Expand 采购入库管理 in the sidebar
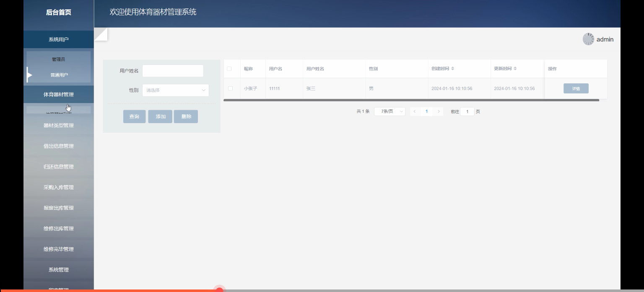This screenshot has height=292, width=644. tap(59, 187)
